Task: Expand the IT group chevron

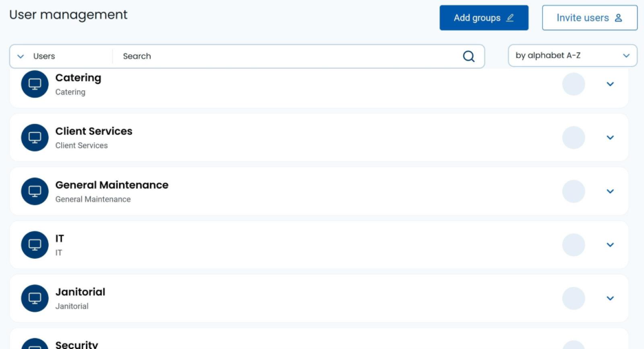Action: coord(610,244)
